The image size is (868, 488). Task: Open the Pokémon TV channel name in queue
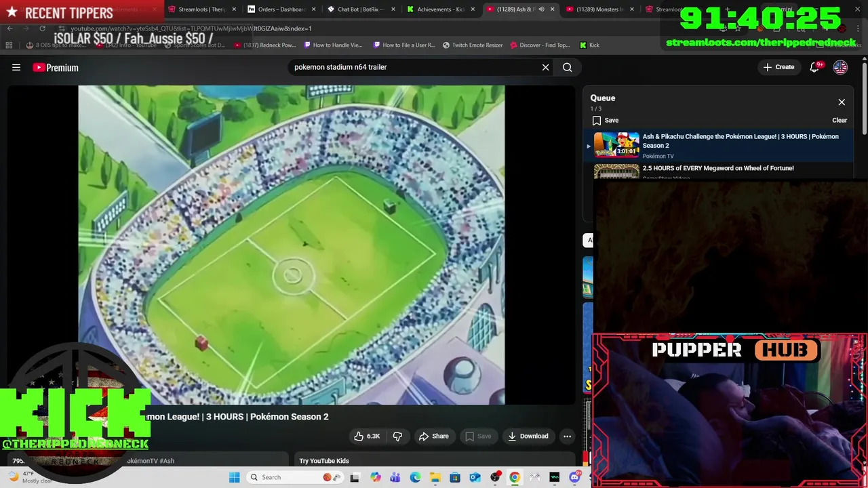coord(658,157)
